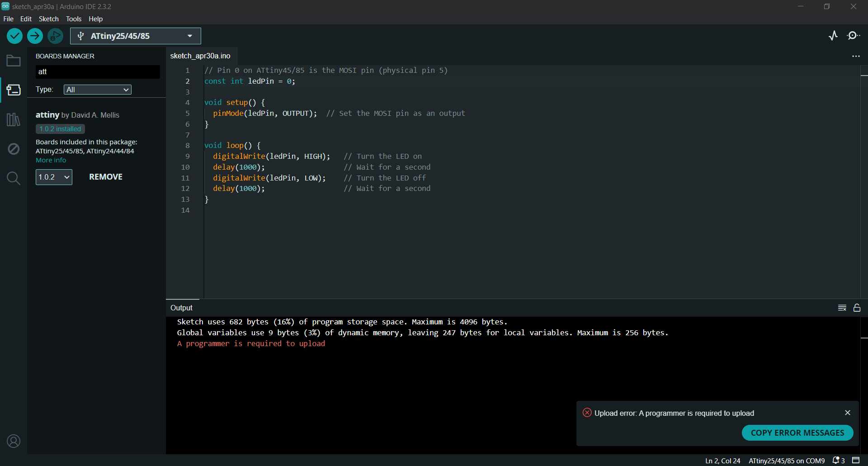This screenshot has width=868, height=466.
Task: Click the More info link
Action: click(51, 160)
